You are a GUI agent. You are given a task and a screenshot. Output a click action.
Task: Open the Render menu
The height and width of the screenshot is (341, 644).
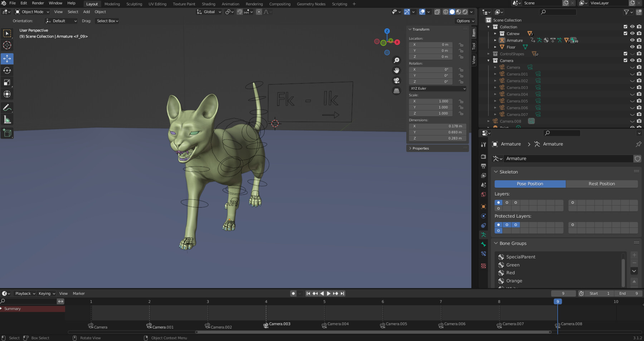(38, 3)
